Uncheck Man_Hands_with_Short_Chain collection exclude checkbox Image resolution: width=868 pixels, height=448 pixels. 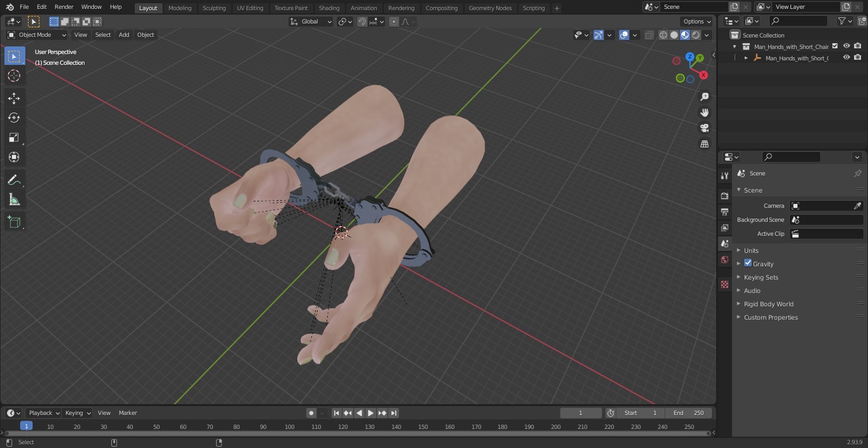coord(835,46)
